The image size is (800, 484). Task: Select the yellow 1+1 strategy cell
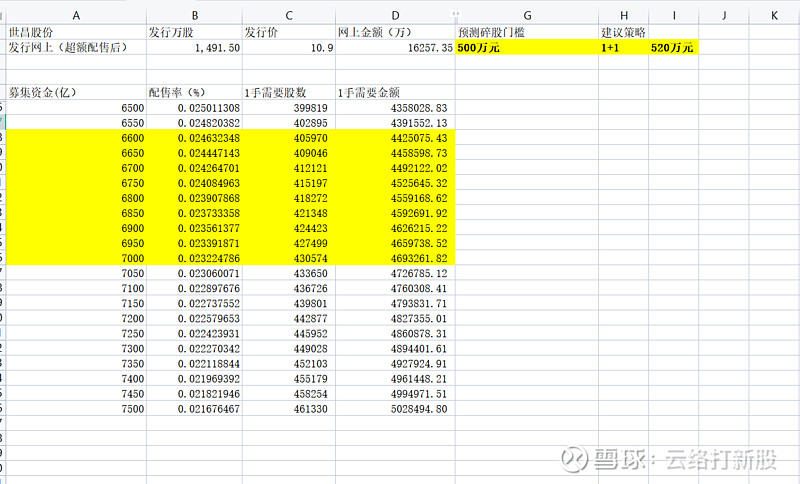click(x=622, y=47)
